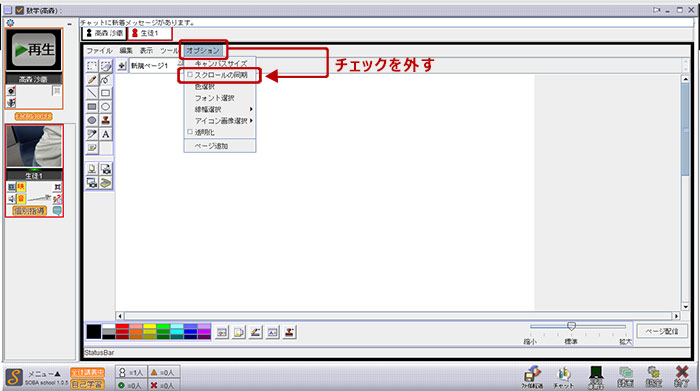
Task: Open the メニュー▲ popup at the bottom left
Action: [44, 374]
